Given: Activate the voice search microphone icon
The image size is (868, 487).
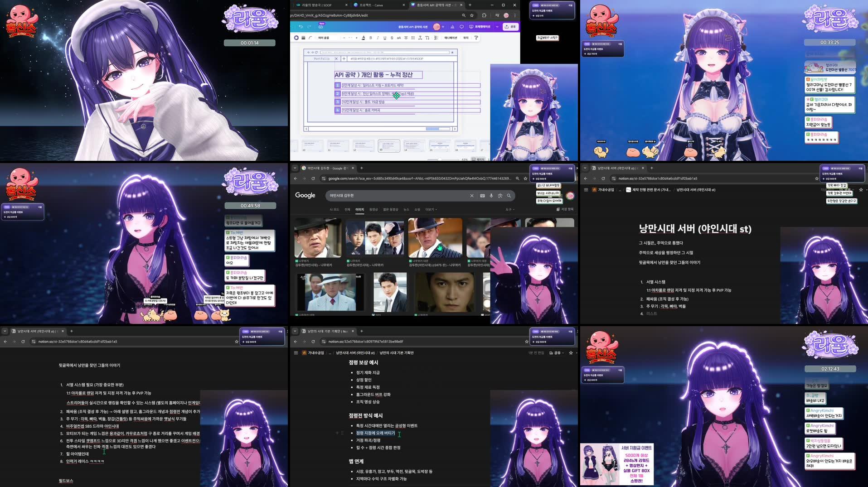Looking at the screenshot, I should click(x=491, y=196).
